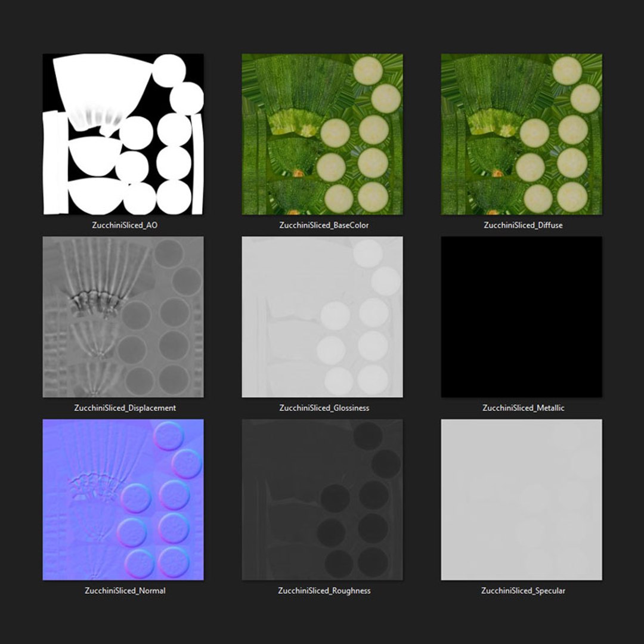Select the ZucchiniSliced_Glossiness file name label
The height and width of the screenshot is (644, 644).
[324, 408]
